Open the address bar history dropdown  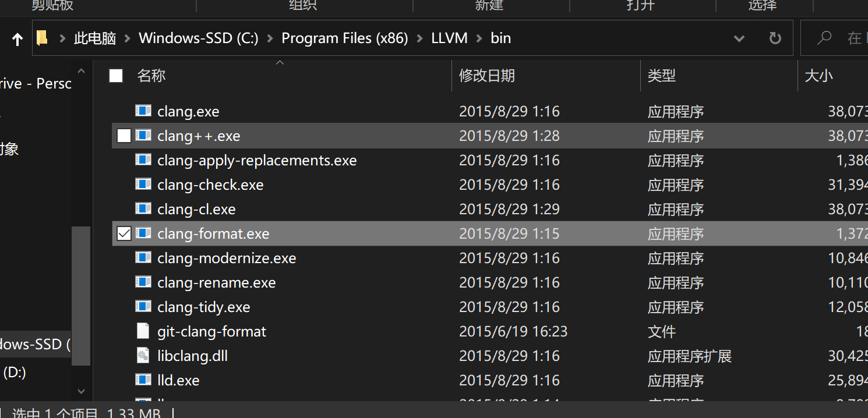pyautogui.click(x=739, y=38)
